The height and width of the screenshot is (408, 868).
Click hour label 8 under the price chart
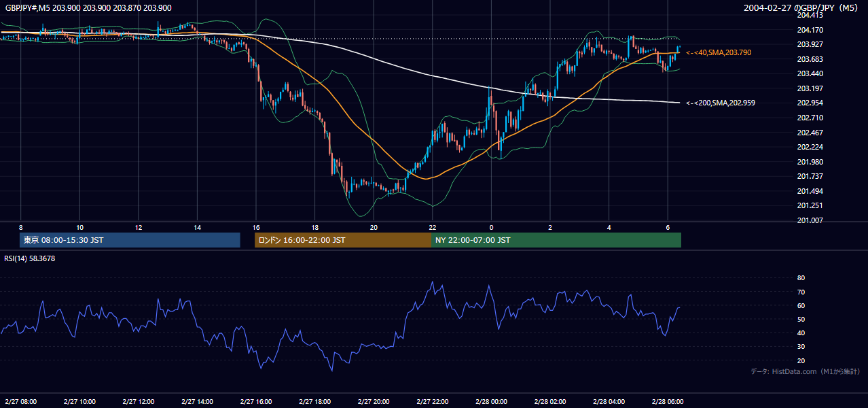[x=21, y=227]
